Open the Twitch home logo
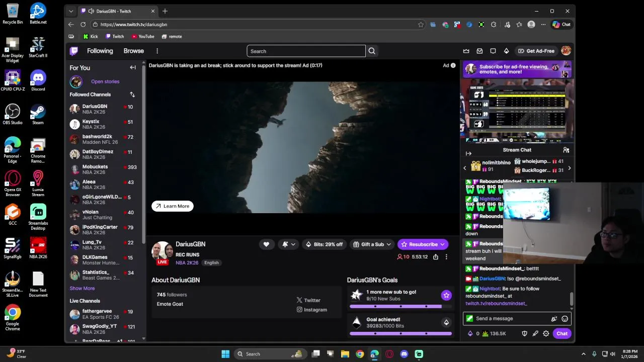 click(74, 51)
